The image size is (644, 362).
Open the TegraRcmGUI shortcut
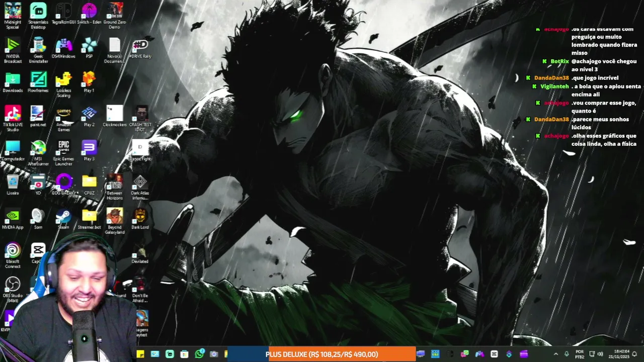pos(63,14)
